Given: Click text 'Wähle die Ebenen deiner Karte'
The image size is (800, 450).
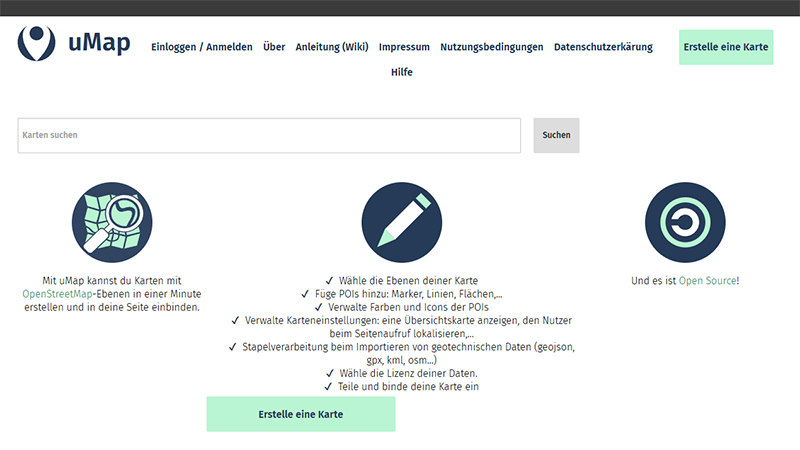Looking at the screenshot, I should (408, 281).
